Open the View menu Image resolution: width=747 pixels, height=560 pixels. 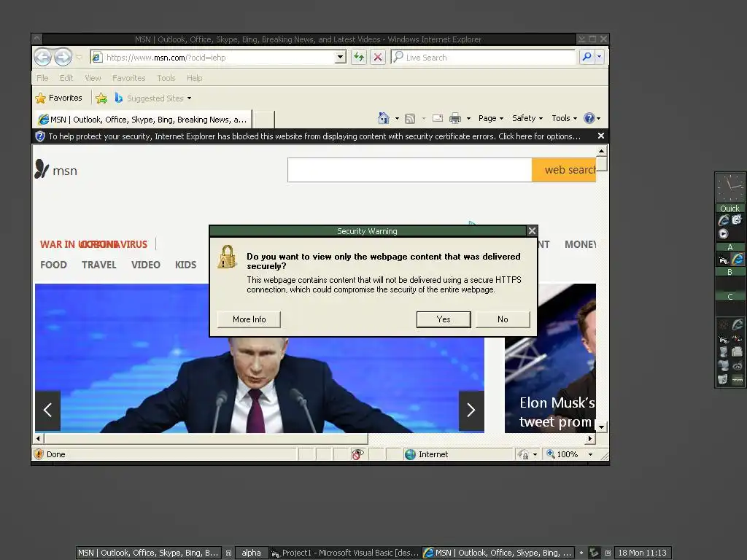93,78
